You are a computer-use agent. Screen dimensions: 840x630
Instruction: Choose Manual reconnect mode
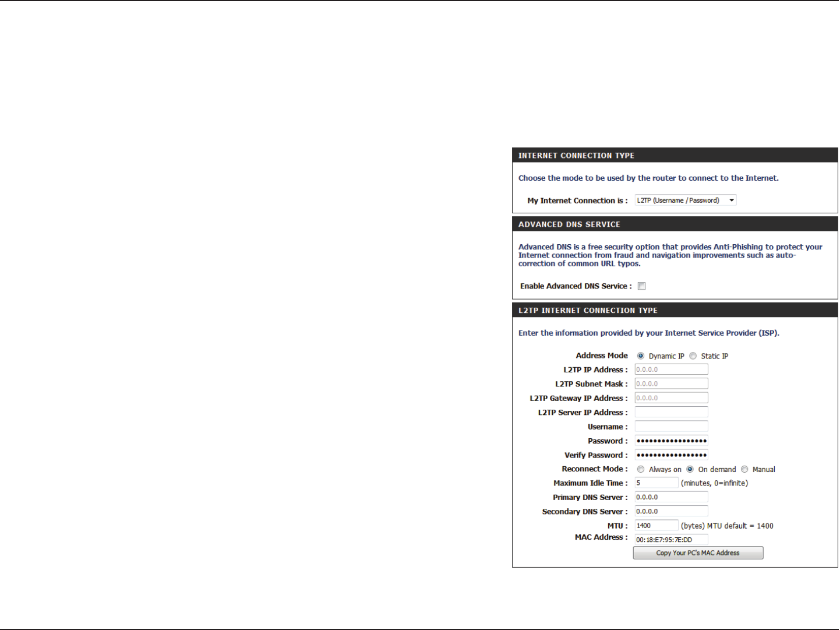pos(744,469)
